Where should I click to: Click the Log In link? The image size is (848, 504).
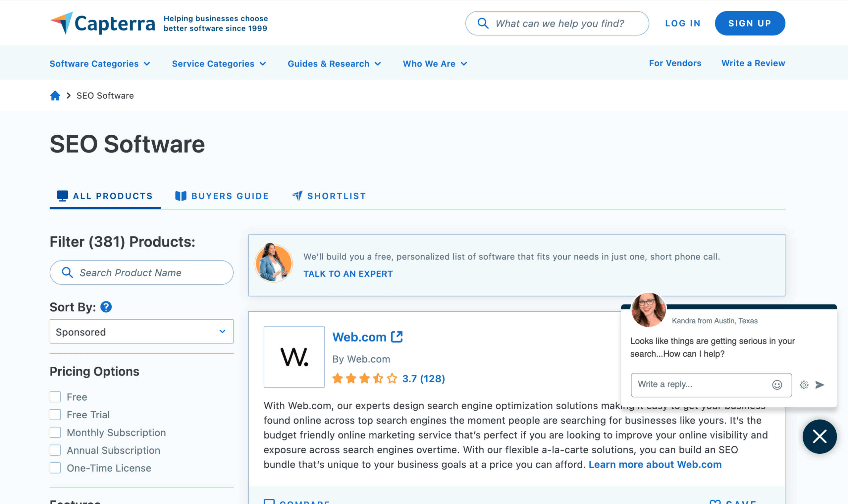pos(683,23)
